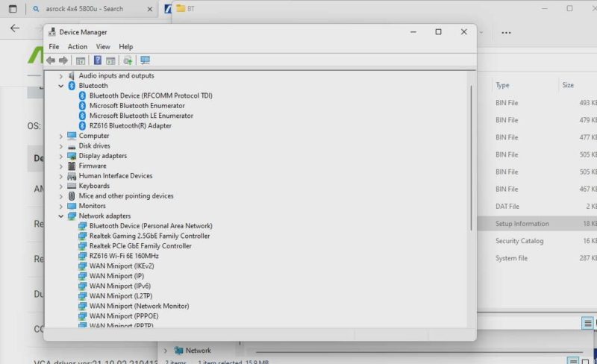
Task: Click the Audio inputs and outputs speaker icon
Action: click(72, 75)
